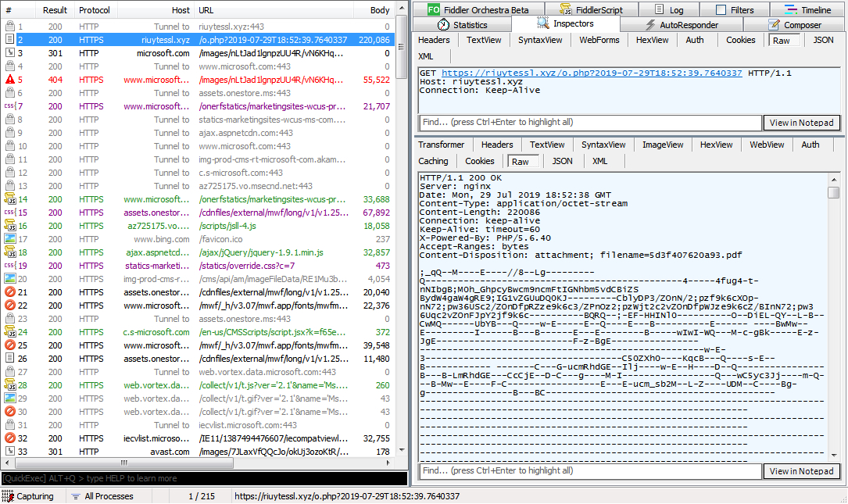Viewport: 848px width, 504px height.
Task: Click View in Notepad for the response
Action: click(x=801, y=471)
